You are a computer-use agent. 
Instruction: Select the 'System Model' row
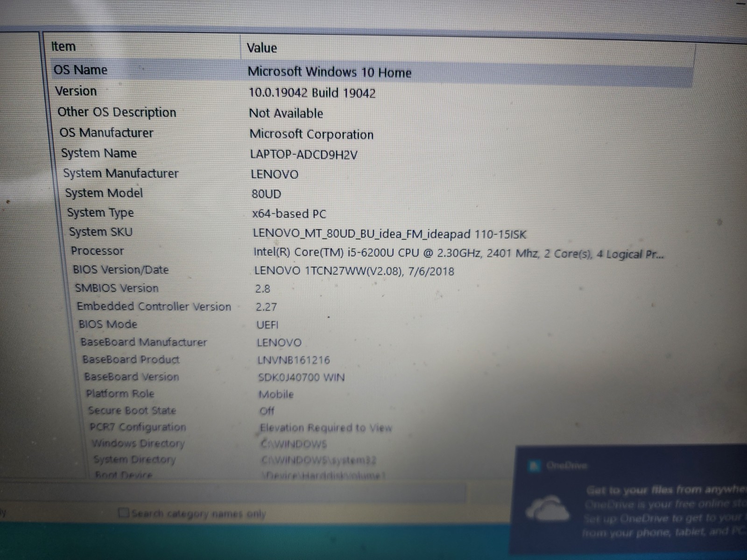104,193
